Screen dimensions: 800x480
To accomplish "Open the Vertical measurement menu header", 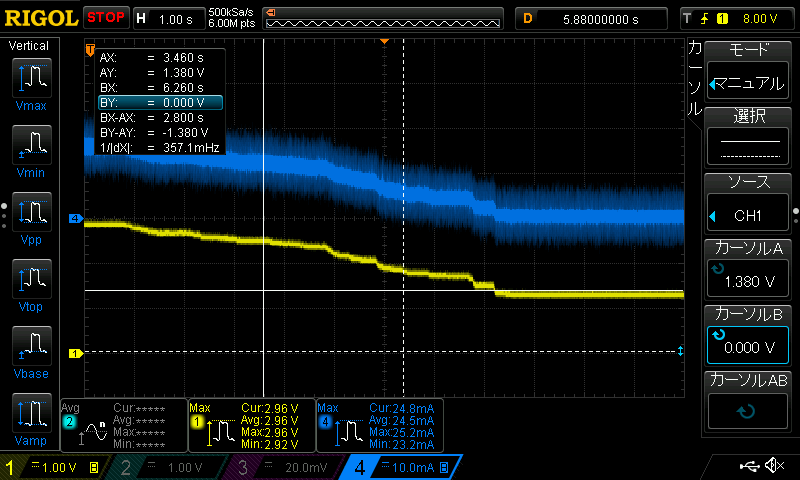I will [29, 46].
